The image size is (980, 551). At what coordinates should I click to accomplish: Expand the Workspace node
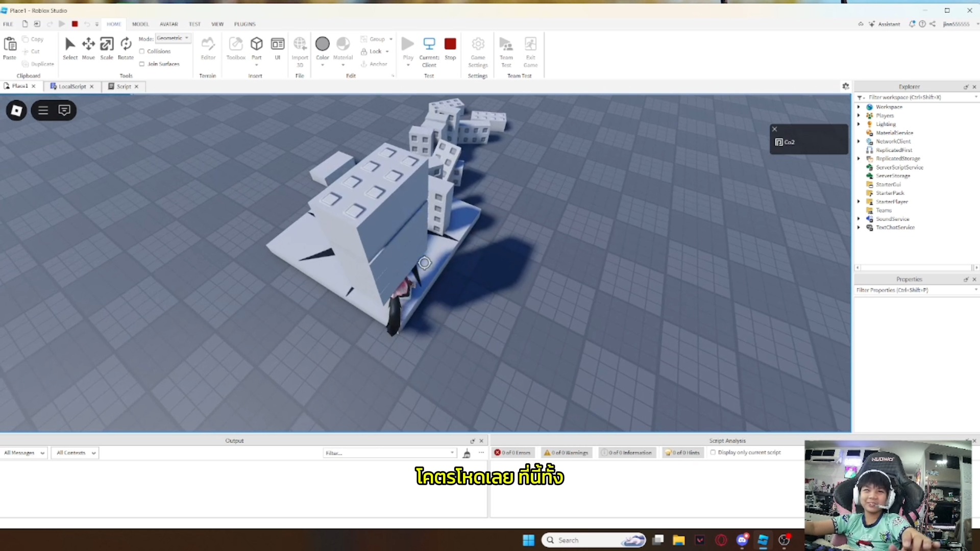859,107
